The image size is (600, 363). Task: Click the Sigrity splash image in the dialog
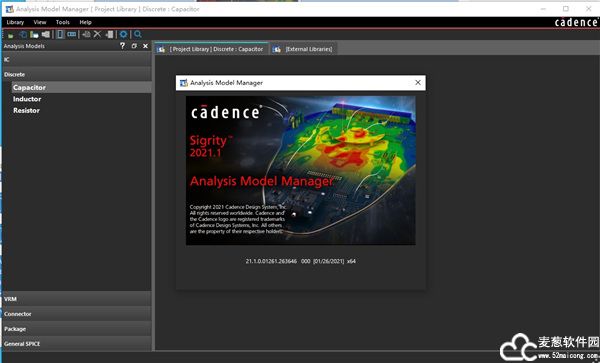point(301,170)
